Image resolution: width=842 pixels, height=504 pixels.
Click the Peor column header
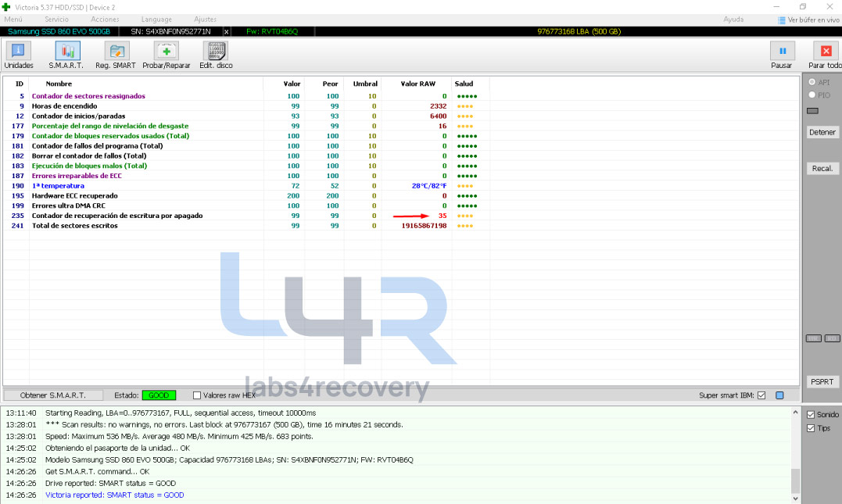330,84
